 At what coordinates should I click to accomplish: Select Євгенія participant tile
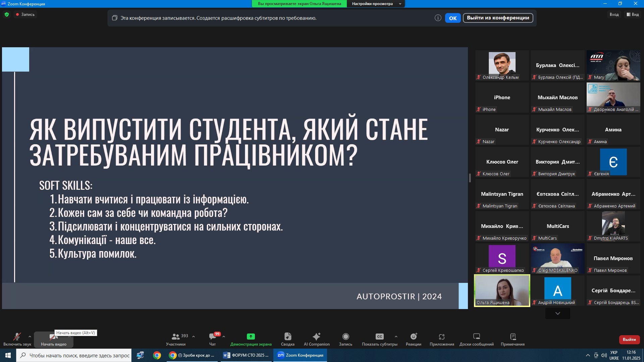(613, 162)
